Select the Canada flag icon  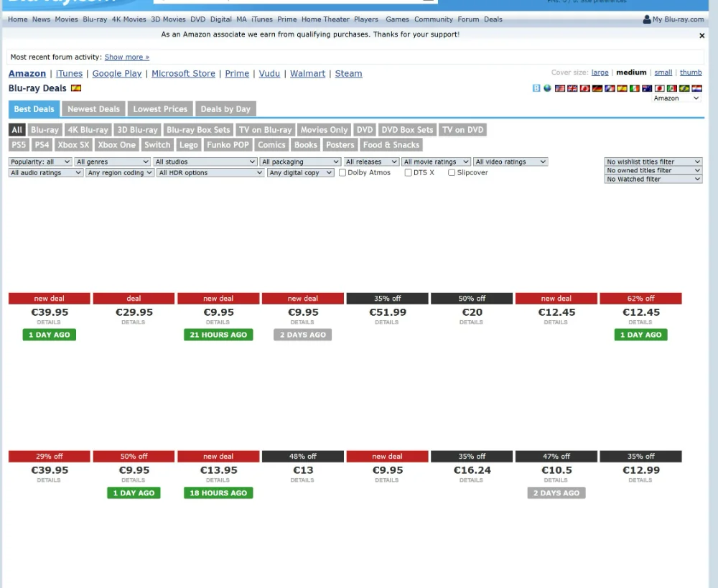tap(584, 88)
